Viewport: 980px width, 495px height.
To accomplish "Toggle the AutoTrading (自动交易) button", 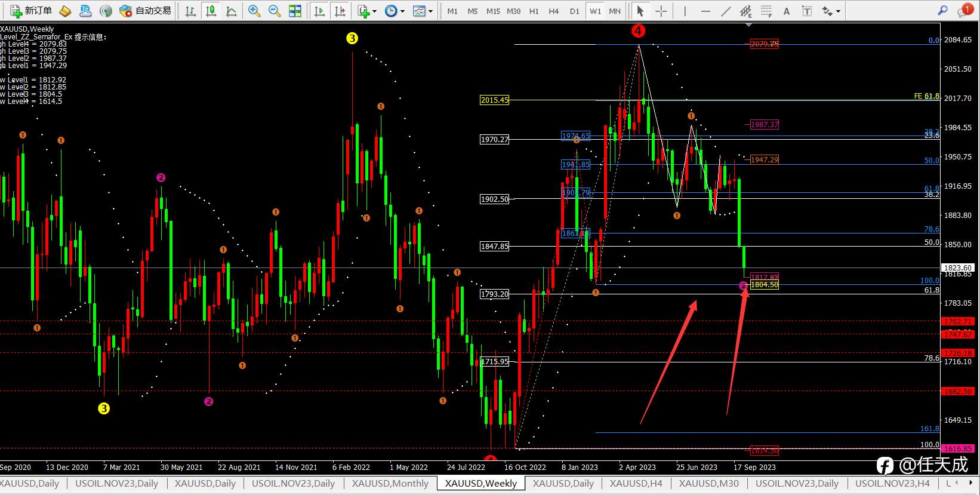I will [145, 11].
